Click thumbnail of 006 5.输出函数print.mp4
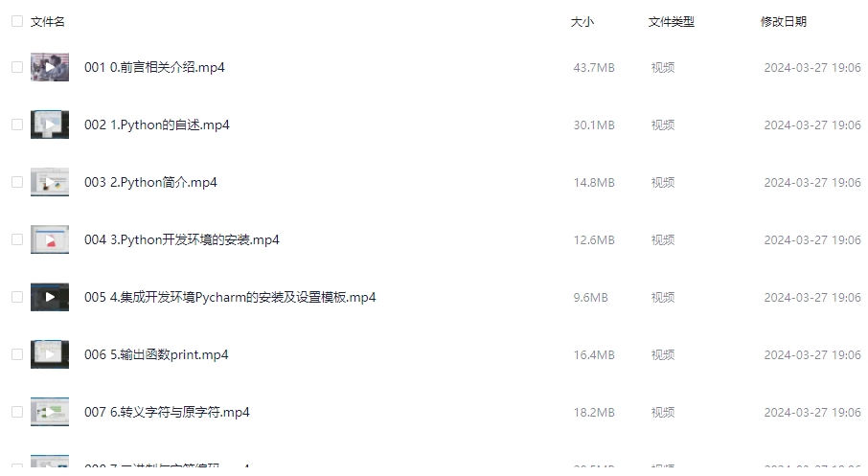The height and width of the screenshot is (476, 868). 50,354
